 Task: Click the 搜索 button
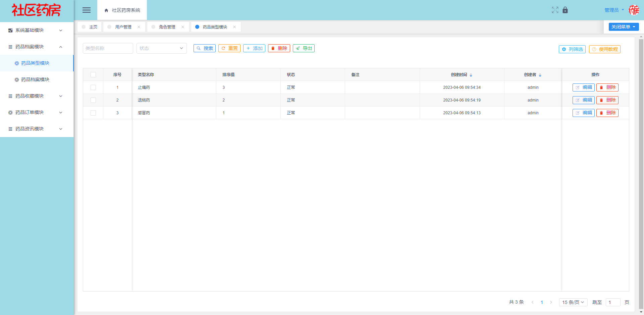tap(205, 48)
